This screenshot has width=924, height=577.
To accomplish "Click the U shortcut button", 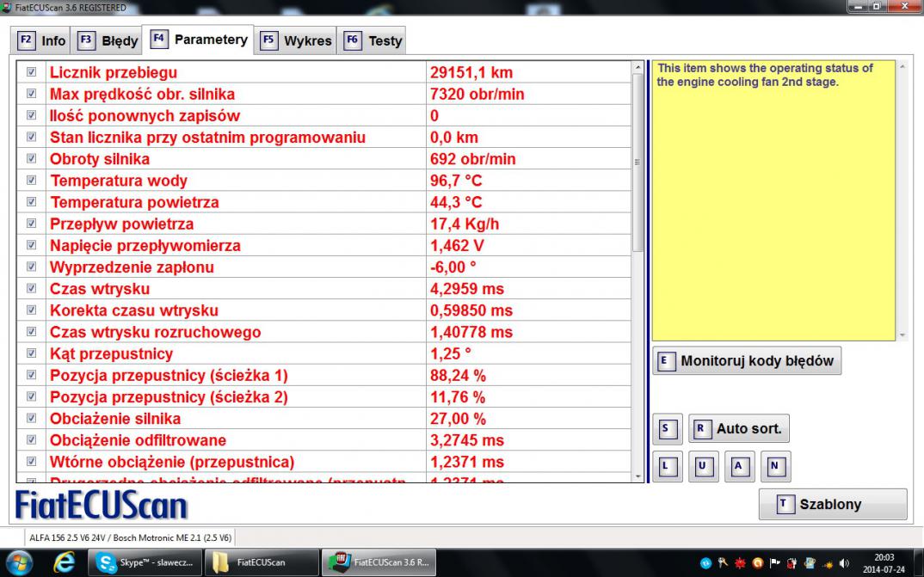I will 703,466.
